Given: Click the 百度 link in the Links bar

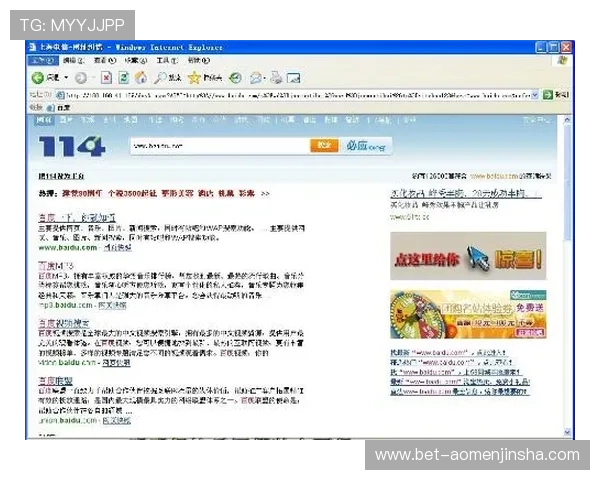Looking at the screenshot, I should click(59, 108).
